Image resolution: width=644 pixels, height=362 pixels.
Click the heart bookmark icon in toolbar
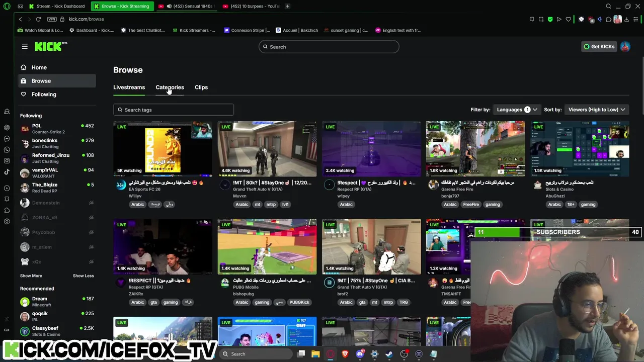coord(568,19)
